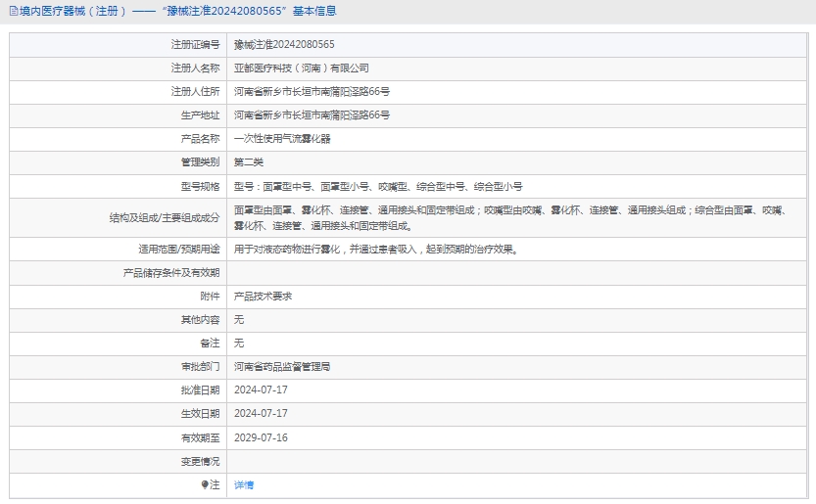Select the 注册人住所 address value
Image resolution: width=816 pixels, height=504 pixels.
click(x=312, y=92)
